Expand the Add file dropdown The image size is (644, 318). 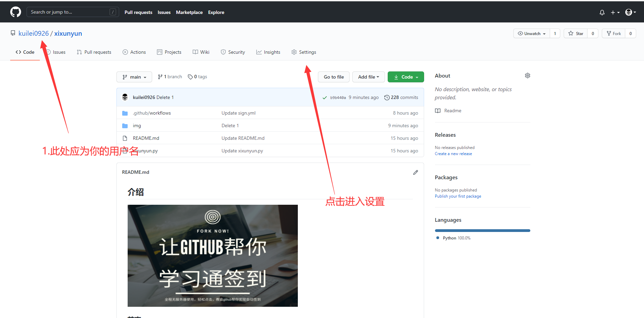coord(368,77)
